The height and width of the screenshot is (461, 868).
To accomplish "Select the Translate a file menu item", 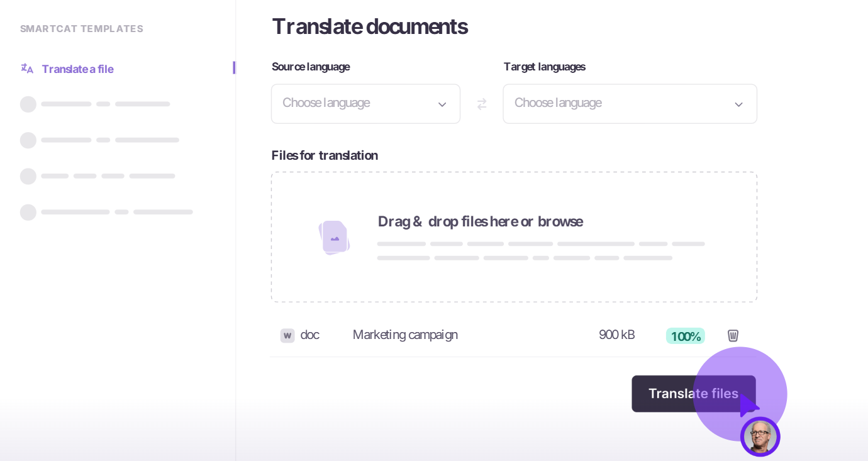I will click(x=77, y=69).
